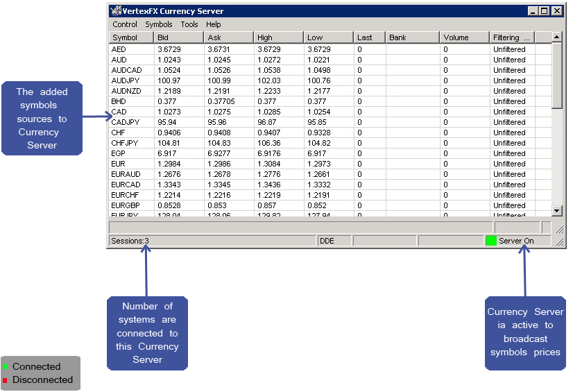This screenshot has height=392, width=573.
Task: Minimize the VertexFX Currency Server window
Action: pyautogui.click(x=533, y=11)
